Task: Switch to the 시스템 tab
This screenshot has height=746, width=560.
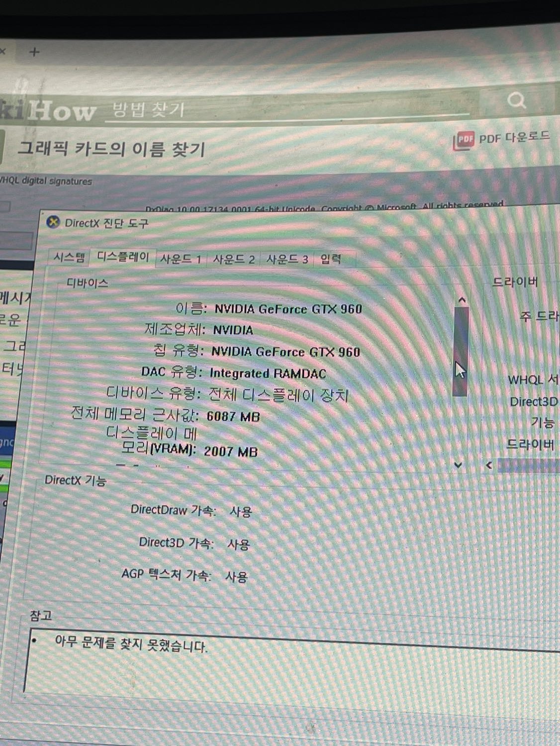Action: (69, 258)
